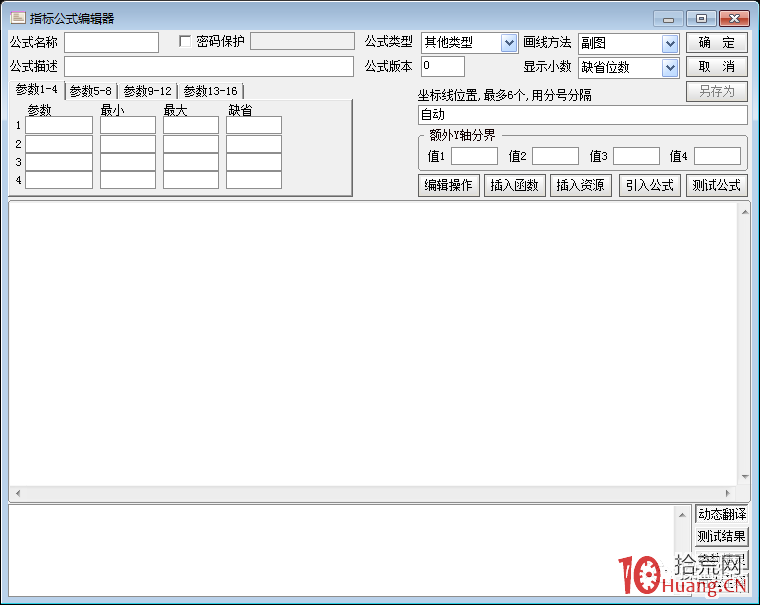Click the 公式描述 input field
760x605 pixels.
[209, 67]
